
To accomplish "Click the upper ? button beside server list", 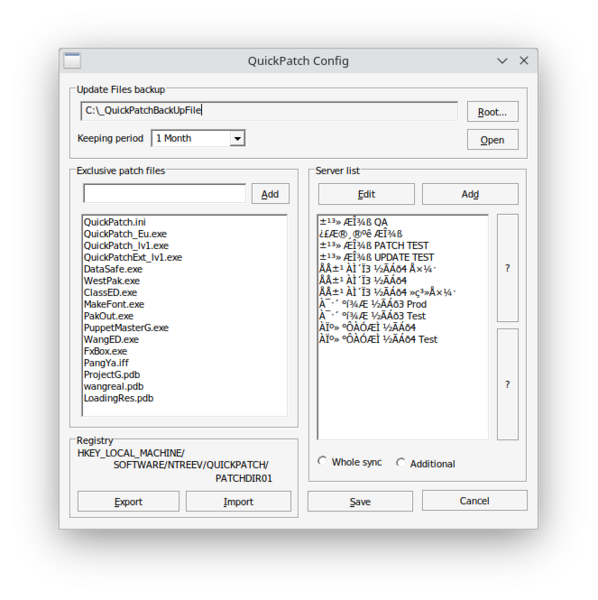I will tap(508, 268).
